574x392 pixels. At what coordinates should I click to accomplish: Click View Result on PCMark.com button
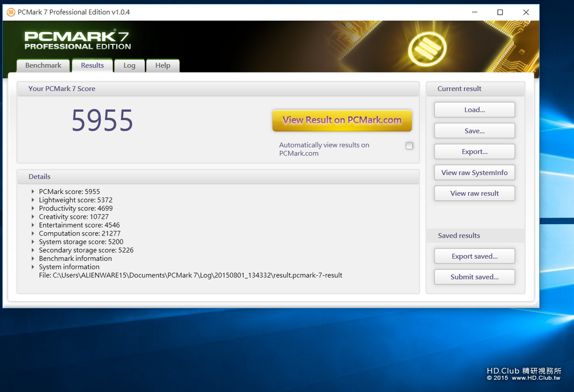point(342,120)
